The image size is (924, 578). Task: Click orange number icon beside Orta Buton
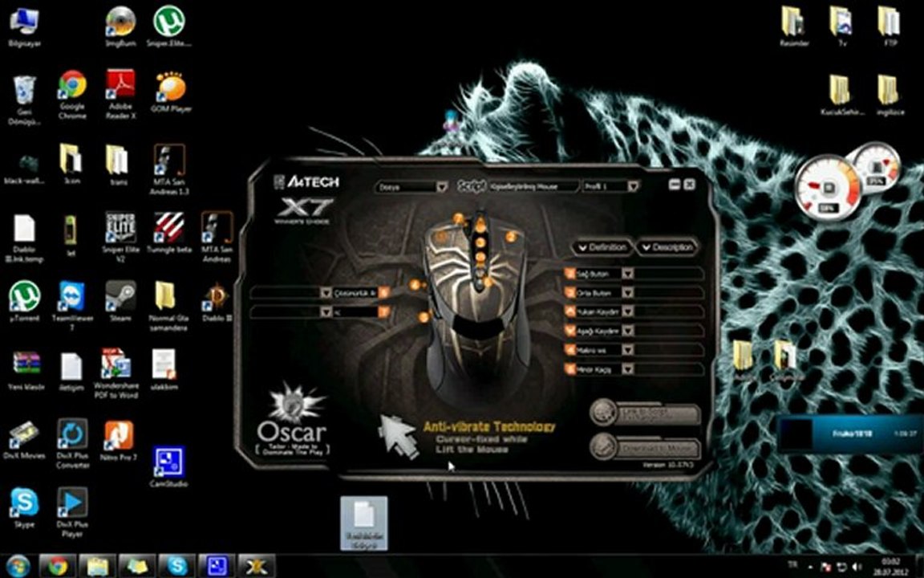click(569, 292)
